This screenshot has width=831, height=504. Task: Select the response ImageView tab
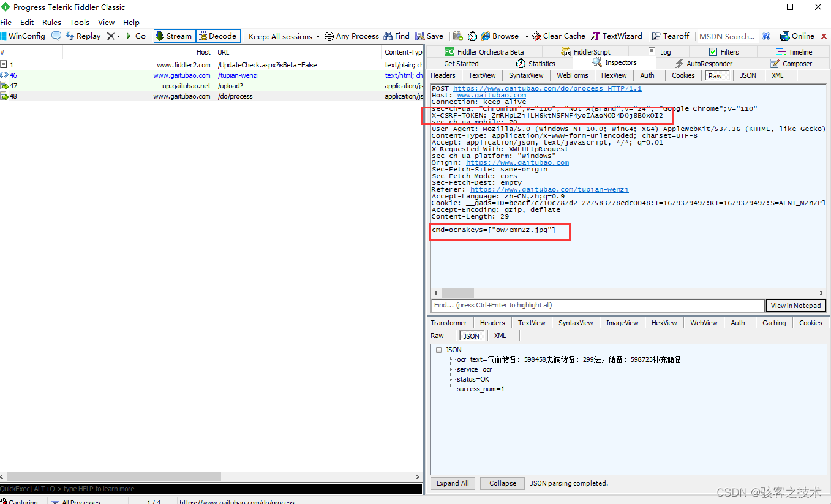click(622, 323)
